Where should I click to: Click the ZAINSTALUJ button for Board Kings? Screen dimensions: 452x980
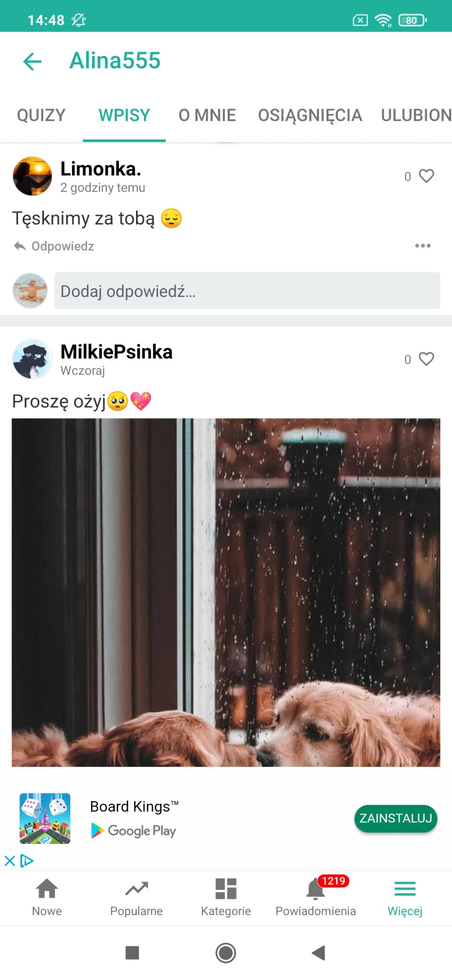pos(396,818)
